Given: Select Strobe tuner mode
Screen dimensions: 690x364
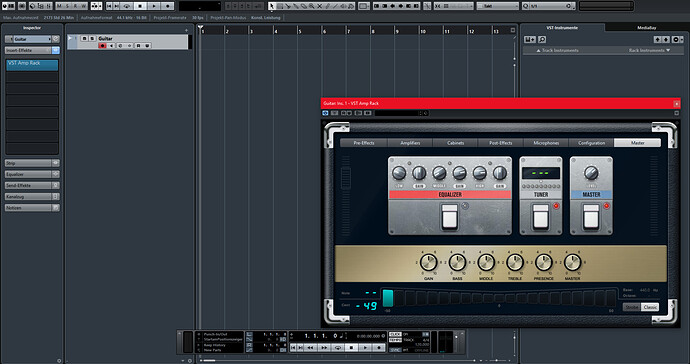Looking at the screenshot, I should click(631, 307).
